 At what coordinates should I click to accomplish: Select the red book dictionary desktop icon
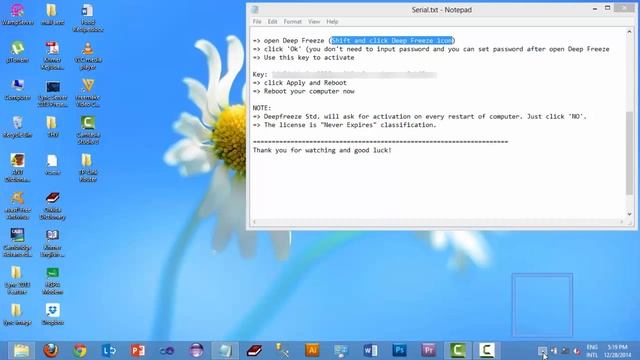pos(53,206)
